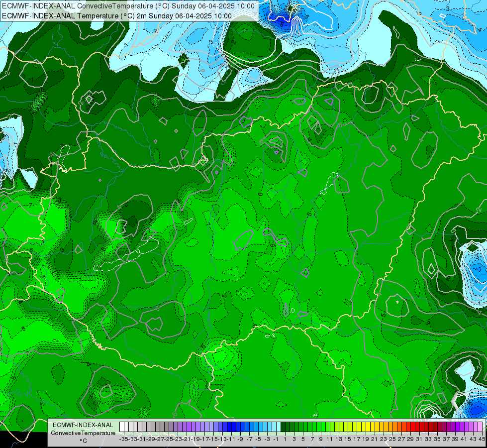487x448 pixels.
Task: Click the legend value 33
Action: [x=428, y=439]
